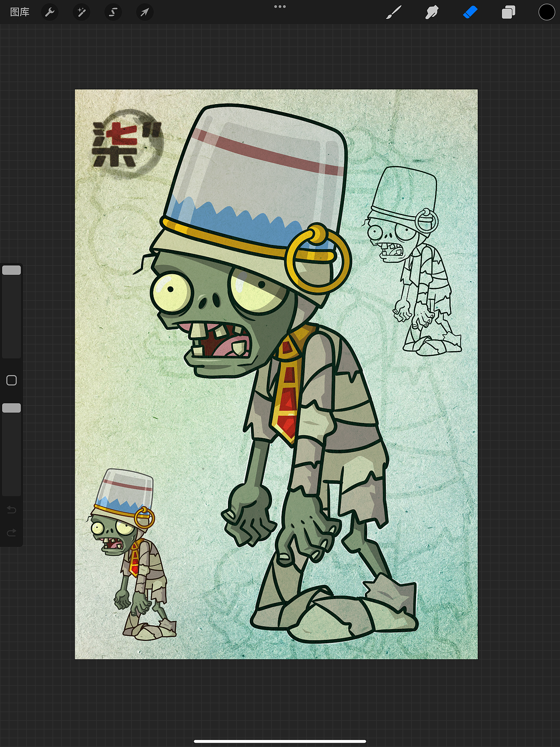Select the active blue Eraser tool
This screenshot has width=560, height=747.
470,12
